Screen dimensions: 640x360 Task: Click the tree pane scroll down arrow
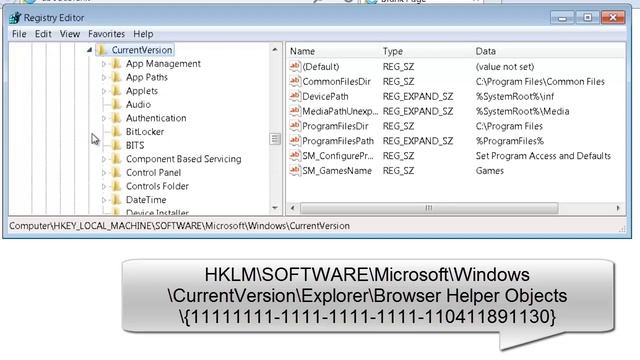275,208
